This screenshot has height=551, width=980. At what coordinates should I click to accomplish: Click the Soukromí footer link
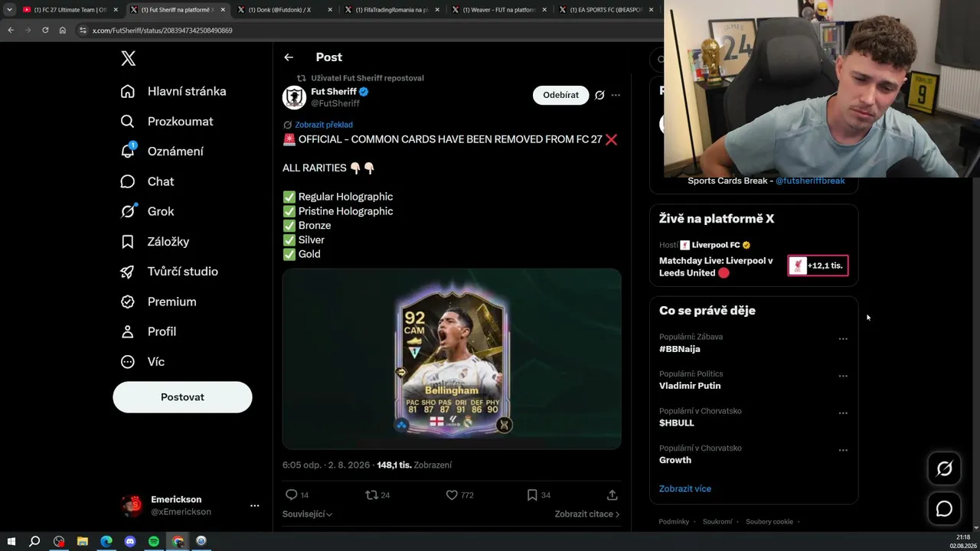[x=717, y=522]
